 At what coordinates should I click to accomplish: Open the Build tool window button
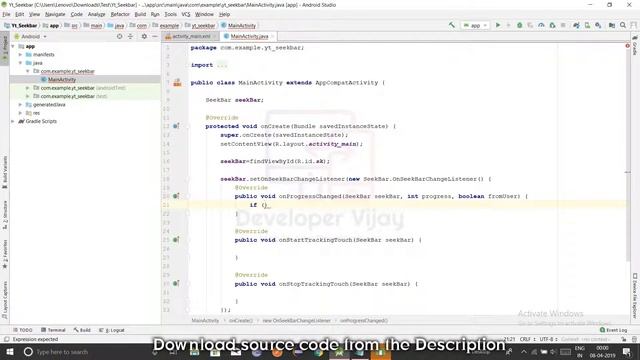(82, 330)
